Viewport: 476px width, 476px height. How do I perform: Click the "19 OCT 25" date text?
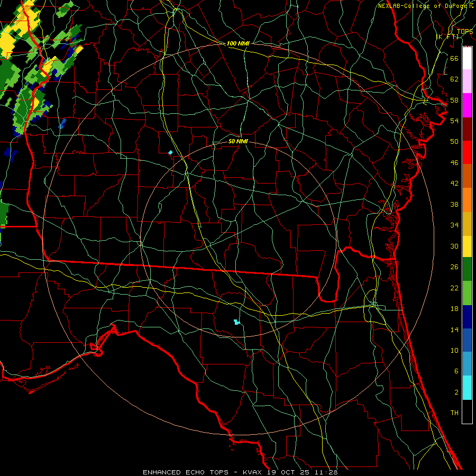(290, 472)
